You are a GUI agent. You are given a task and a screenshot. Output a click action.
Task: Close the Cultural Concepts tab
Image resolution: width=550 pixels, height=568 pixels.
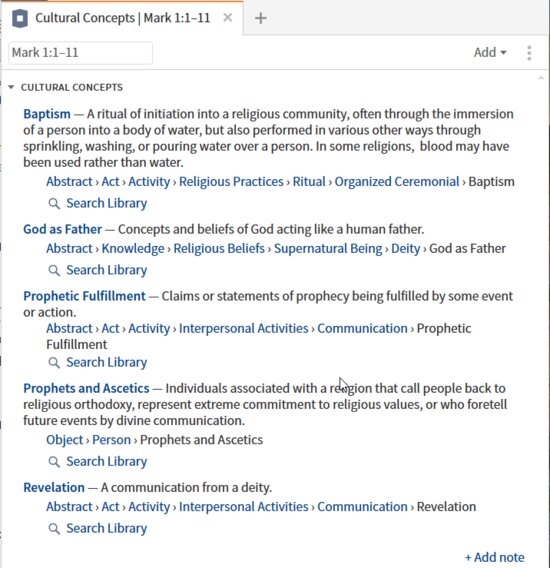click(x=228, y=17)
